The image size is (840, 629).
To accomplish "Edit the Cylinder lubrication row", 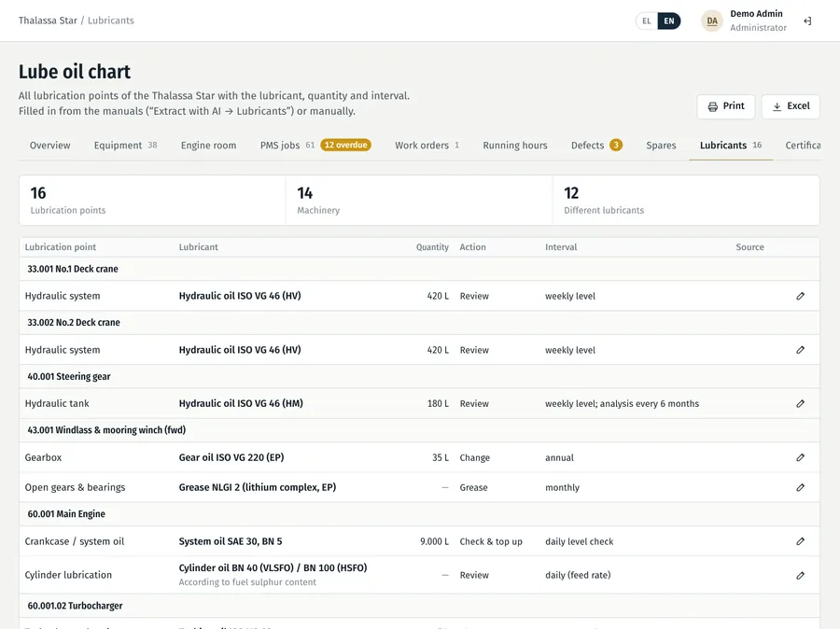I will [801, 576].
